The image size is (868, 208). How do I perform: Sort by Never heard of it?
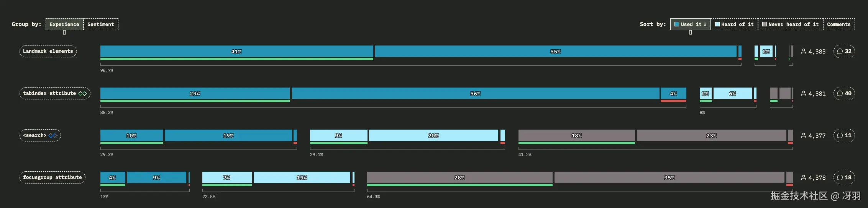(790, 24)
